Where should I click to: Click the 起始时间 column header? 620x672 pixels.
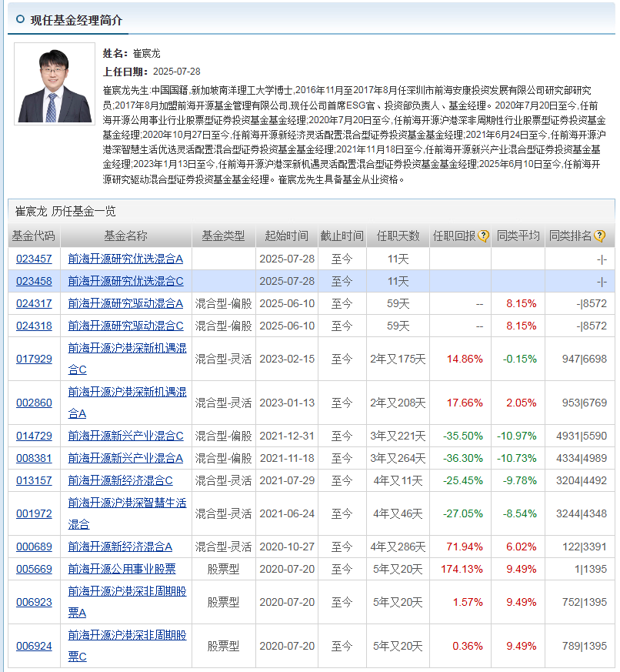click(286, 236)
